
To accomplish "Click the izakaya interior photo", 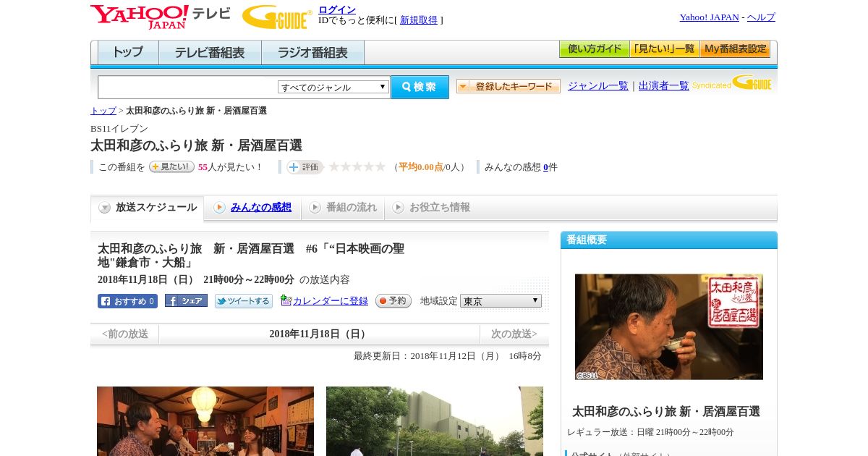I will pyautogui.click(x=205, y=421).
